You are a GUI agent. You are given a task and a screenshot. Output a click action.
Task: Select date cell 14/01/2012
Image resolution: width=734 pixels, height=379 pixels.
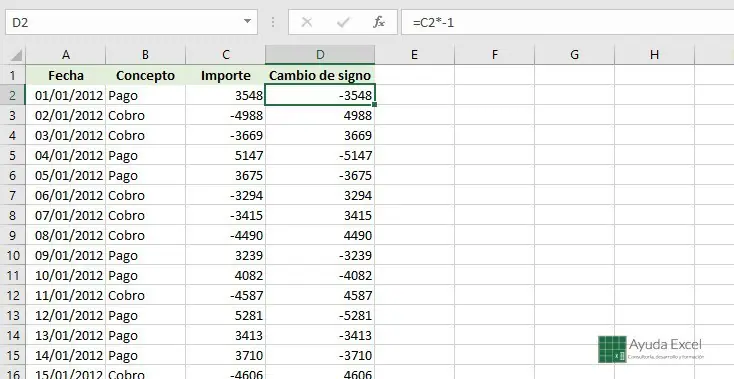click(x=66, y=355)
